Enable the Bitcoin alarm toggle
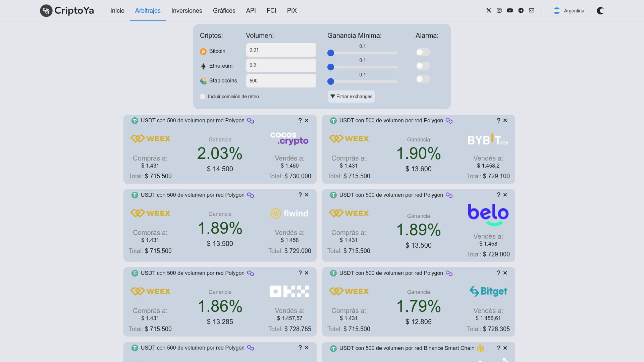This screenshot has width=644, height=362. 422,52
